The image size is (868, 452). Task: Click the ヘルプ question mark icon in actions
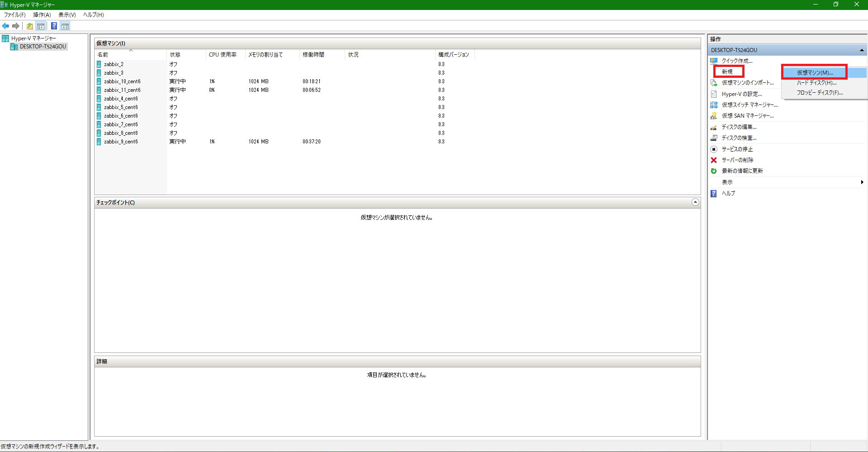point(714,194)
